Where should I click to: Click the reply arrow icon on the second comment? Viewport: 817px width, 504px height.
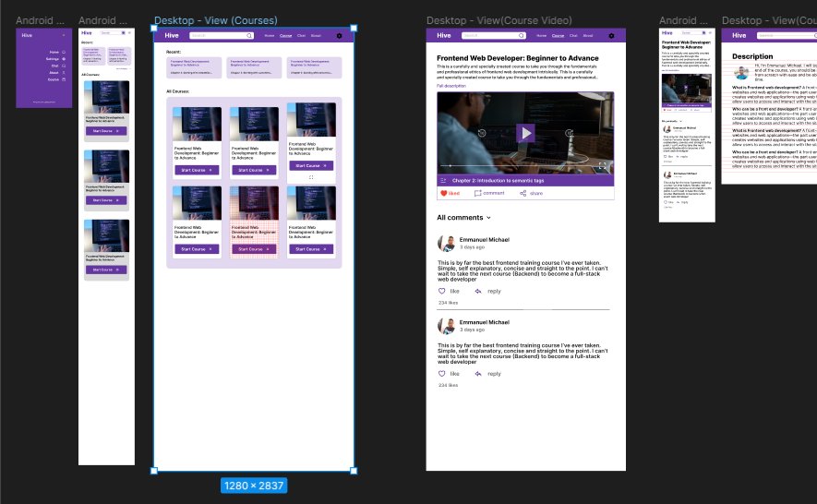click(x=478, y=374)
